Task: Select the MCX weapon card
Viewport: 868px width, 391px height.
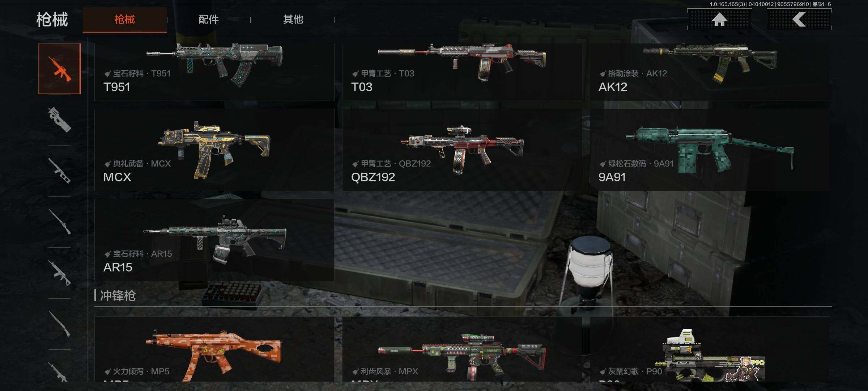Action: tap(214, 150)
